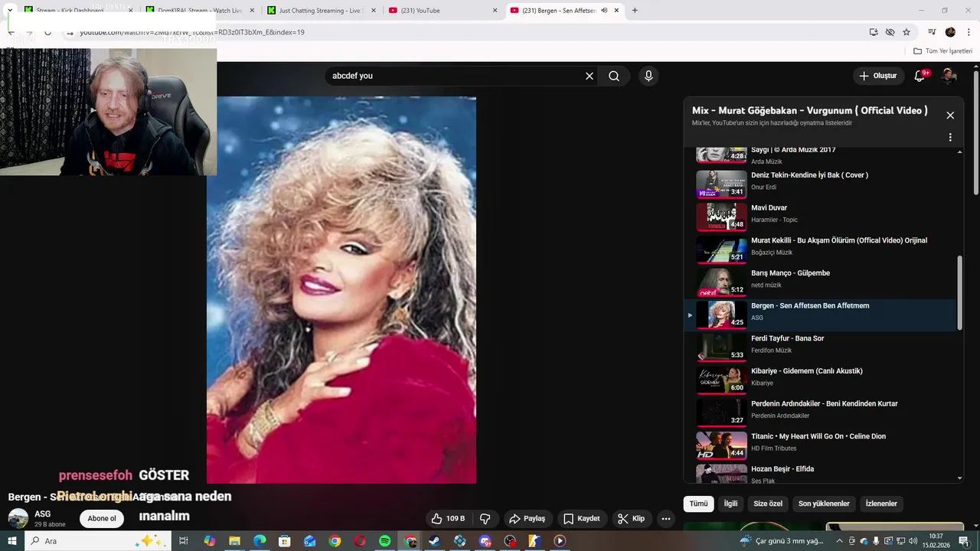Dislike the Bergen video
The height and width of the screenshot is (551, 980).
pos(485,518)
